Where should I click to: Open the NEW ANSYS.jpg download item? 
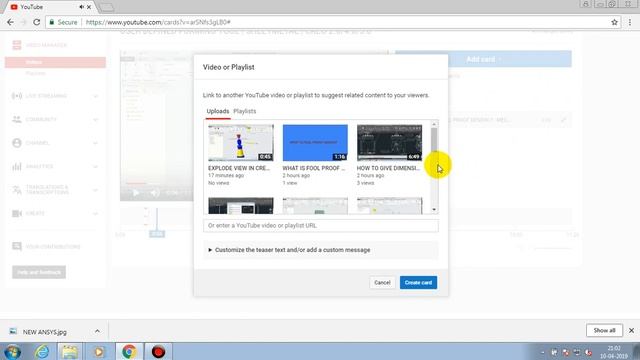[x=45, y=332]
